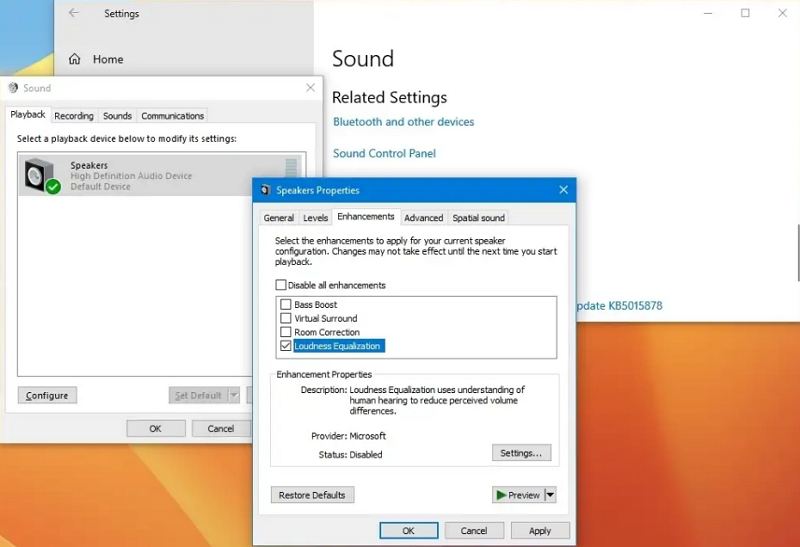Open the Sounds tab
The image size is (800, 547).
(117, 116)
